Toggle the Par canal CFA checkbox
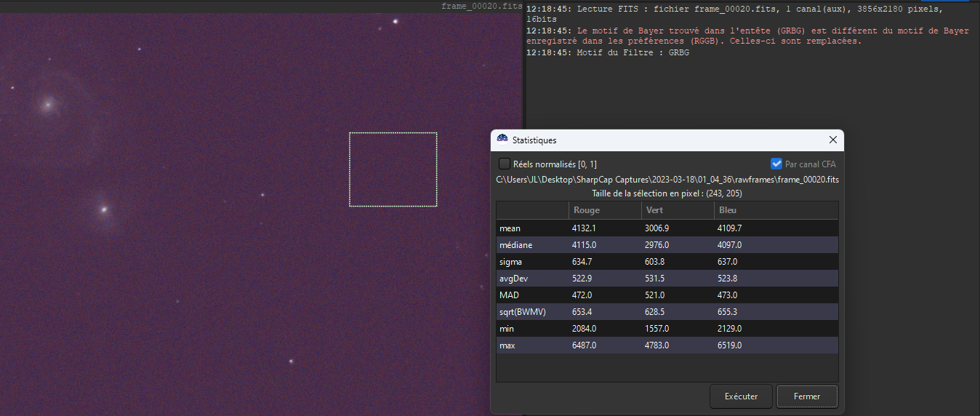The width and height of the screenshot is (980, 416). (776, 164)
